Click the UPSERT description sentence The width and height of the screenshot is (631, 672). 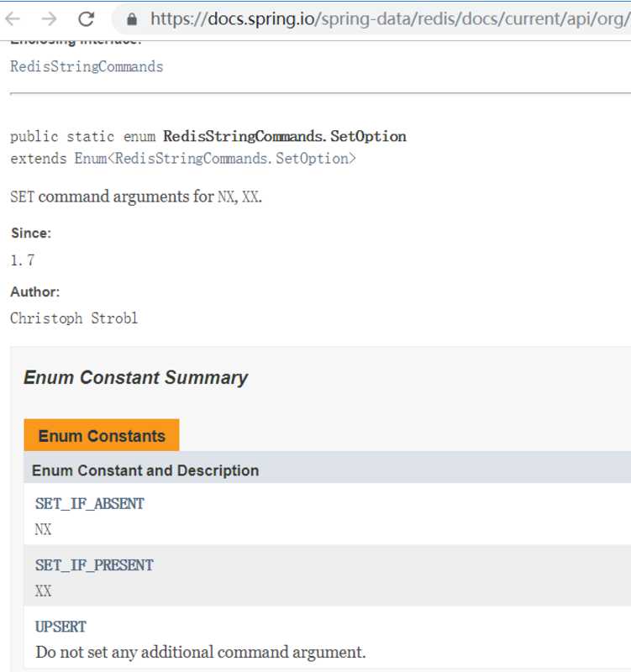tap(200, 652)
